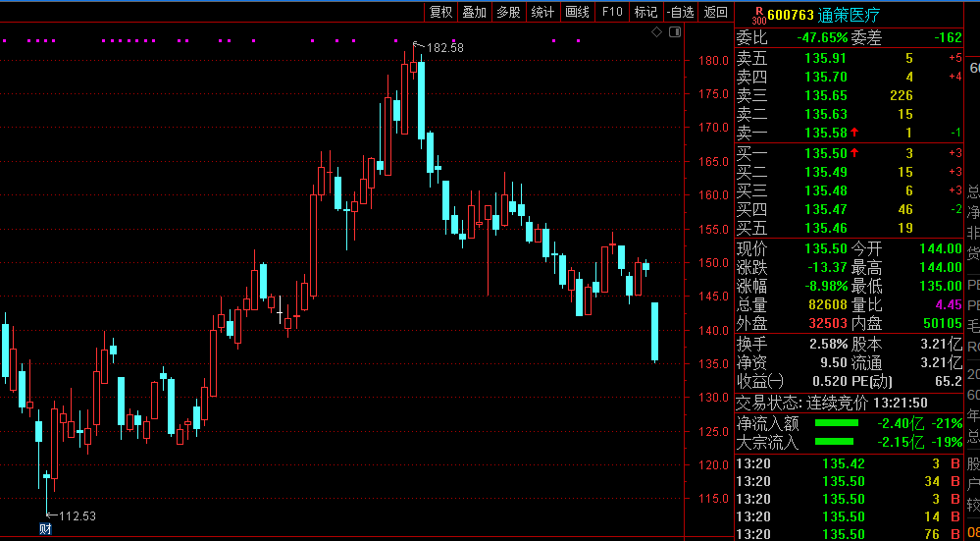This screenshot has height=541, width=980.
Task: Click the tall cyan candle at the peak
Action: (x=421, y=100)
